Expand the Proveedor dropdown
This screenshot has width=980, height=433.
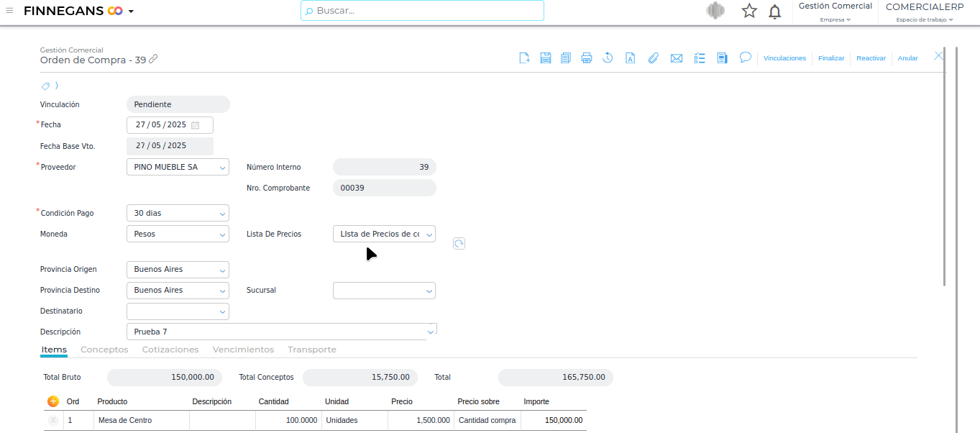222,168
